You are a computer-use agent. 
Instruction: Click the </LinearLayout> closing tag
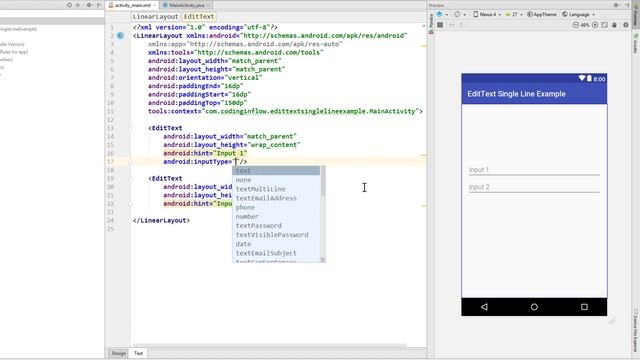(x=161, y=220)
